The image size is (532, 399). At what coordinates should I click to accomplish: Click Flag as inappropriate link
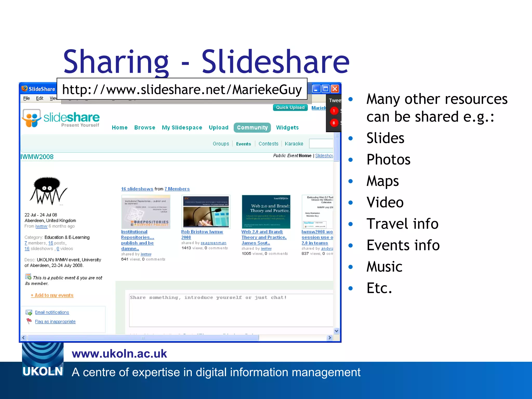point(55,322)
